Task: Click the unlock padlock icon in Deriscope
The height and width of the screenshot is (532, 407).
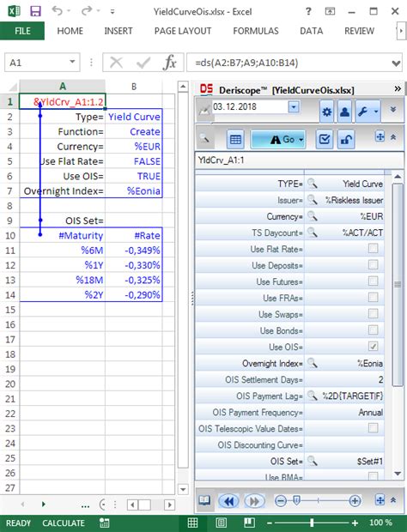Action: tap(346, 139)
